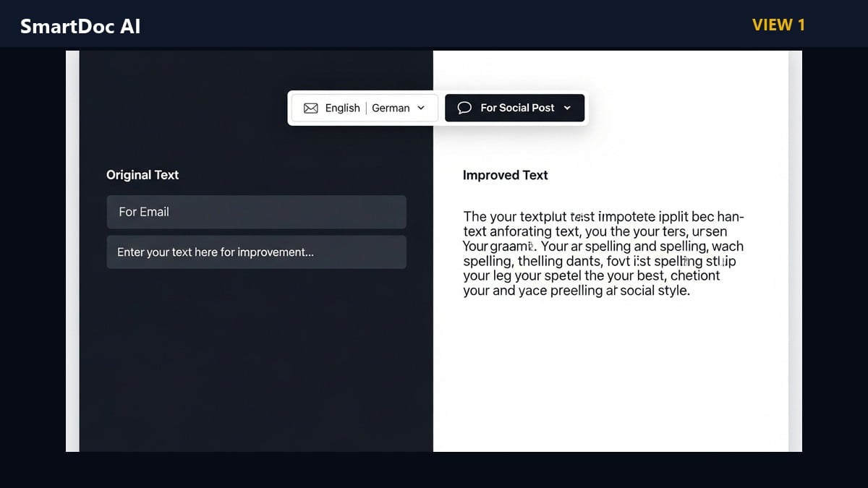Click the Original Text heading

(142, 175)
